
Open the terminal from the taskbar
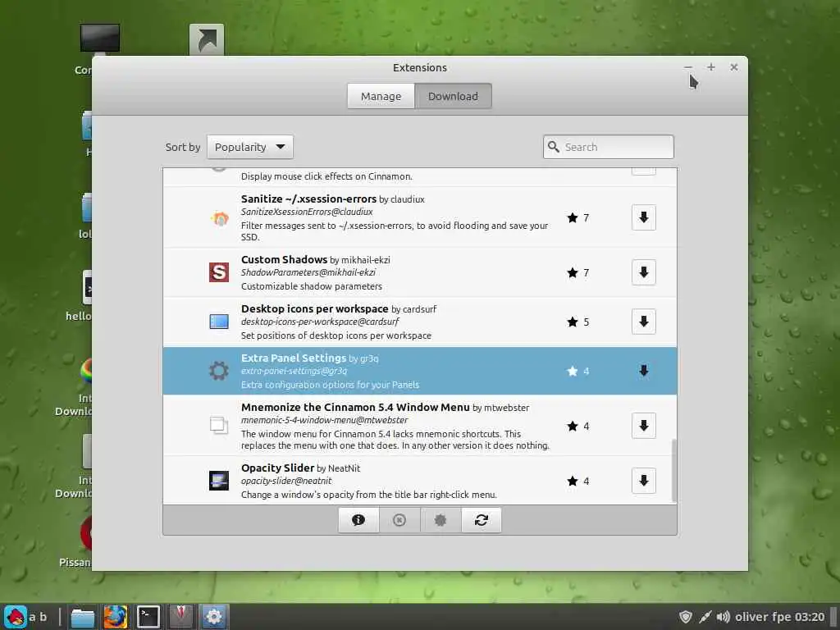coord(148,617)
